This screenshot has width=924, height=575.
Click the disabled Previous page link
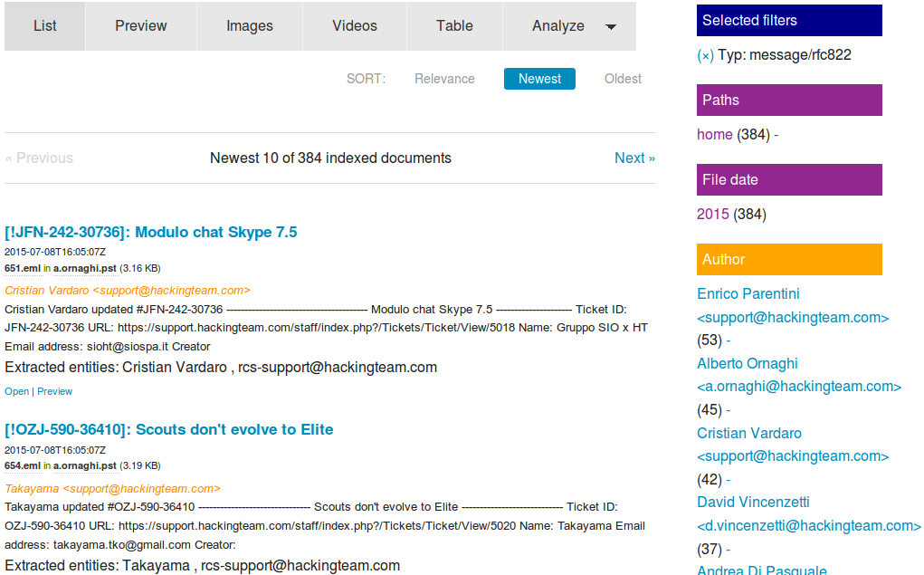[x=39, y=158]
